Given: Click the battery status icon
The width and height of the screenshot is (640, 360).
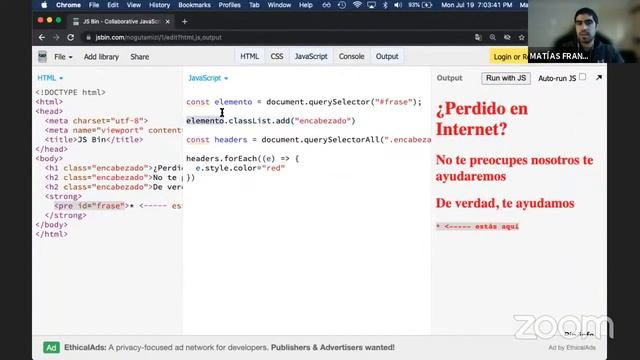Looking at the screenshot, I should click(427, 5).
